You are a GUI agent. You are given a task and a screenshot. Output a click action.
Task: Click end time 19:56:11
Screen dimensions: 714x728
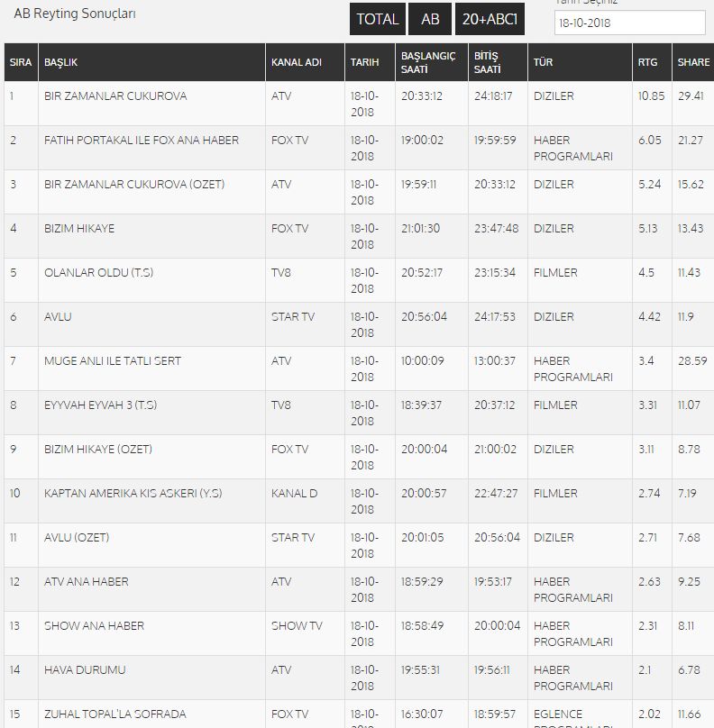pyautogui.click(x=491, y=670)
